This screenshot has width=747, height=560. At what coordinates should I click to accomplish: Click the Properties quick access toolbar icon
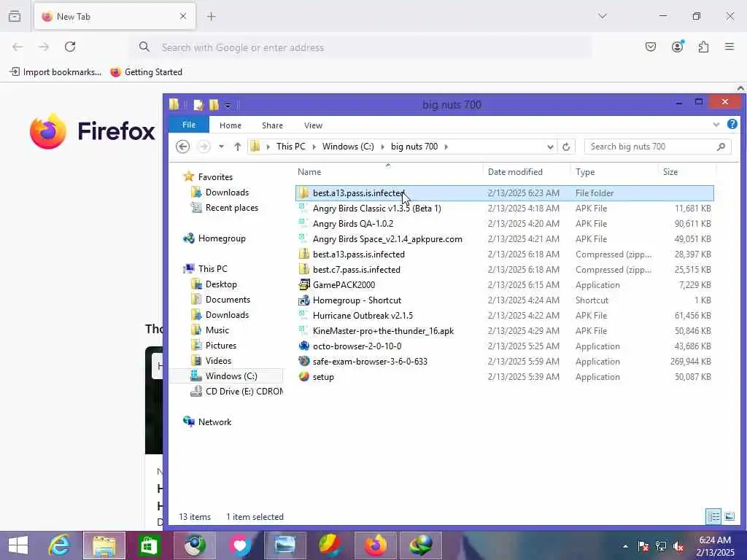(x=198, y=105)
